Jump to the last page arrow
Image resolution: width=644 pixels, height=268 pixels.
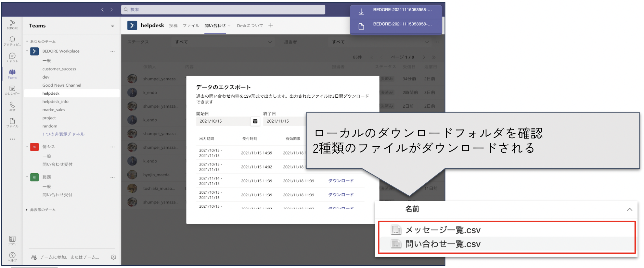(434, 57)
